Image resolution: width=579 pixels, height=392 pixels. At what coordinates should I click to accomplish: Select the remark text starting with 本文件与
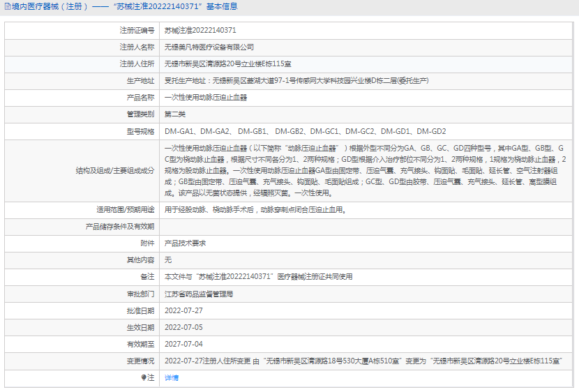[259, 276]
